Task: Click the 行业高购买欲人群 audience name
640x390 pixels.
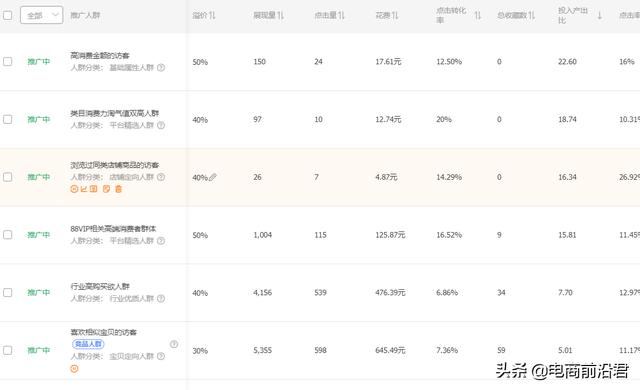Action: coord(100,286)
